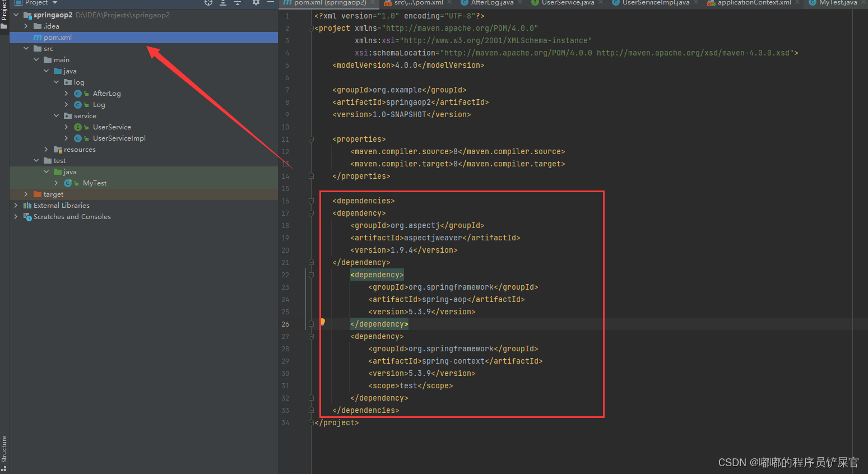Screen dimensions: 868x474
Task: Hide the Project panel with the minus icon
Action: (271, 2)
